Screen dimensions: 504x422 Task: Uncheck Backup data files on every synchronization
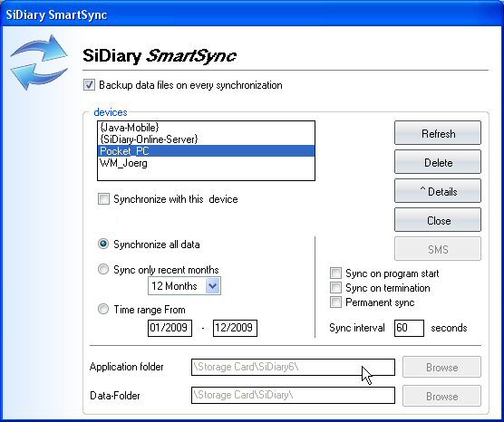89,85
